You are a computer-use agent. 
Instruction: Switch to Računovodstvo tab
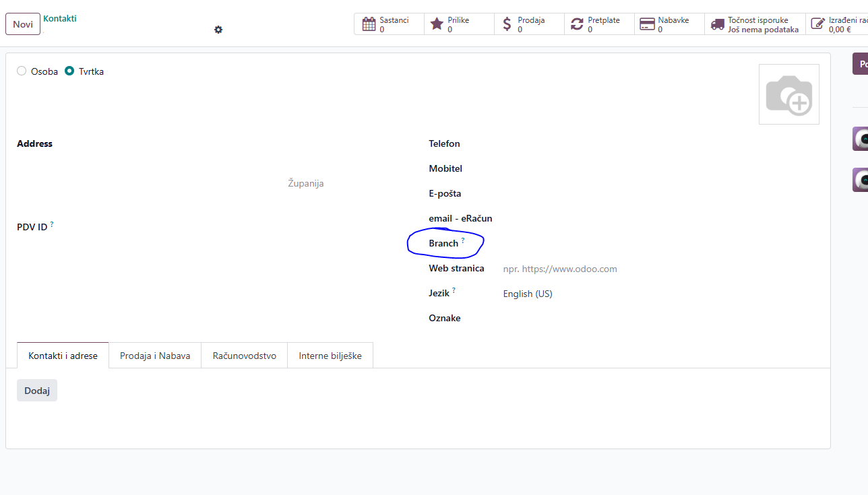(245, 356)
